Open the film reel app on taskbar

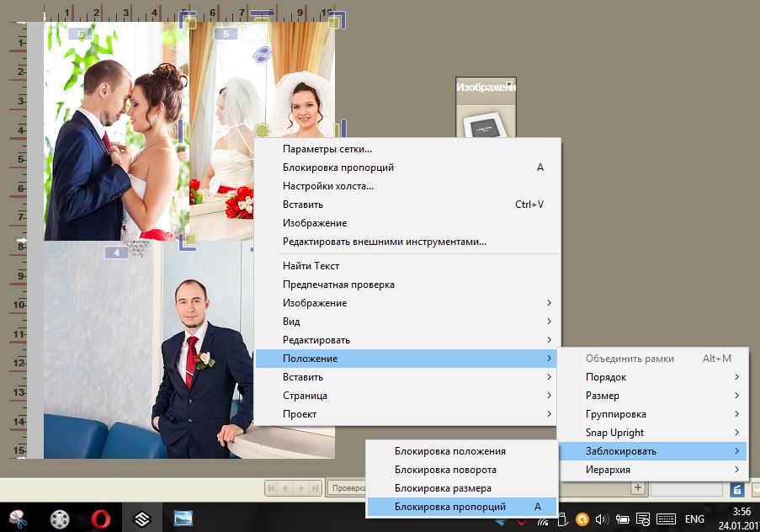click(x=60, y=519)
